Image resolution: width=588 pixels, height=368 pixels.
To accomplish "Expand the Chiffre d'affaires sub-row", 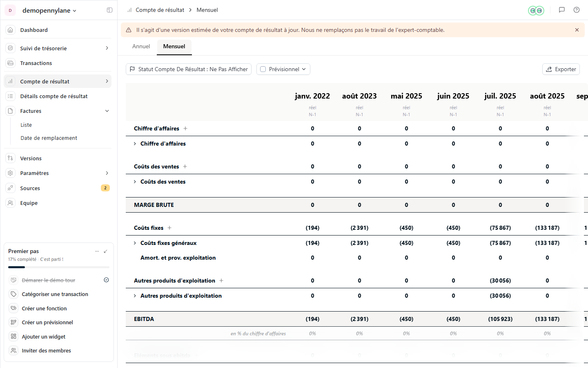I will tap(135, 144).
